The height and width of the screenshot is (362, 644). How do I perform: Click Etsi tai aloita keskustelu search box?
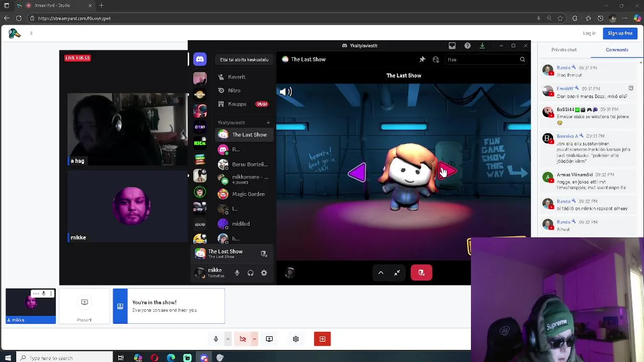click(244, 59)
